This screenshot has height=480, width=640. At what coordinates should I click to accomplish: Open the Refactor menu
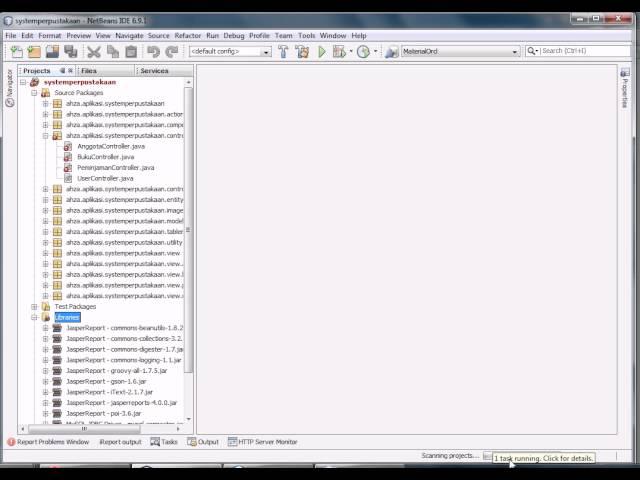(187, 36)
